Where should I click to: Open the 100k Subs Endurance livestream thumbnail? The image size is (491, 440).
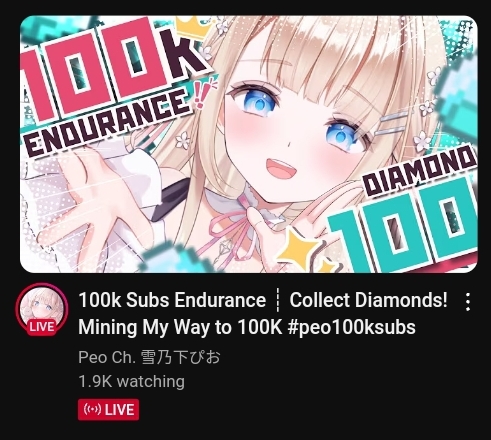tap(249, 144)
